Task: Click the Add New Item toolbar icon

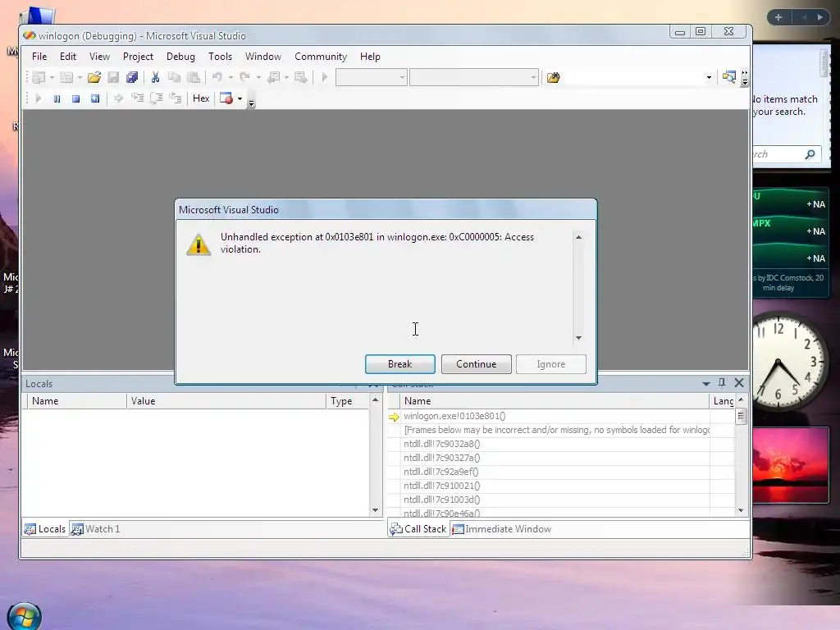Action: (66, 78)
